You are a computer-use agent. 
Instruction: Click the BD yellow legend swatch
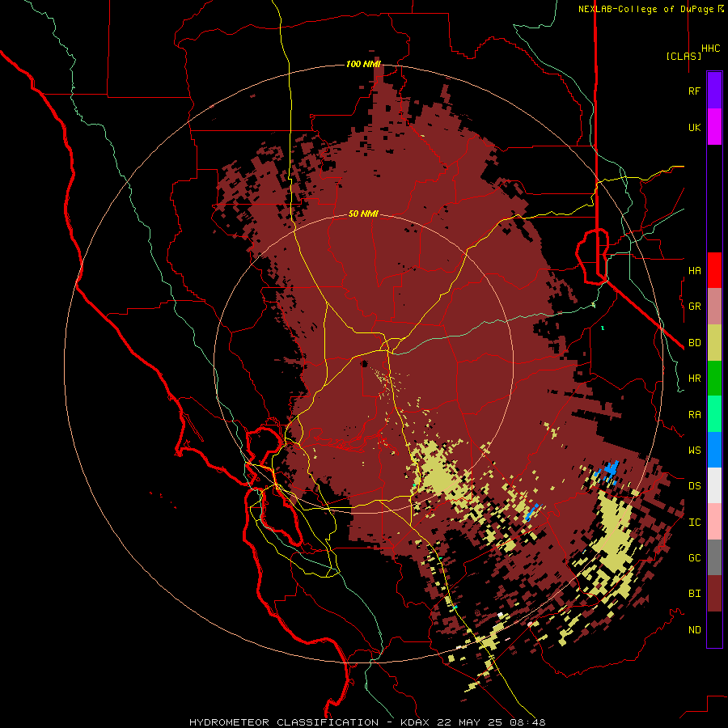point(714,343)
